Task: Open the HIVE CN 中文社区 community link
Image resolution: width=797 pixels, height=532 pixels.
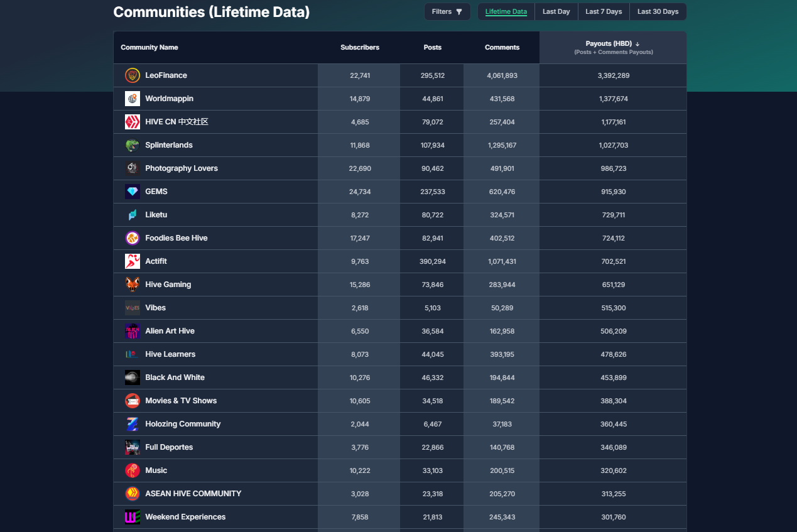Action: pyautogui.click(x=176, y=122)
